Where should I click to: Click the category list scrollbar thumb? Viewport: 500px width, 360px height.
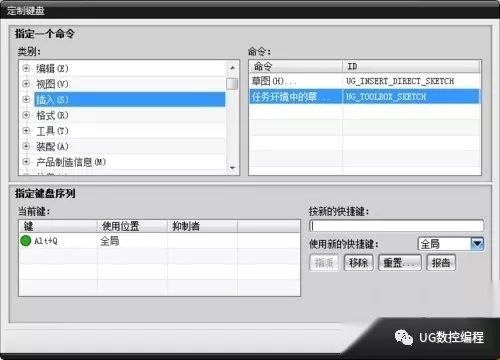pyautogui.click(x=232, y=84)
